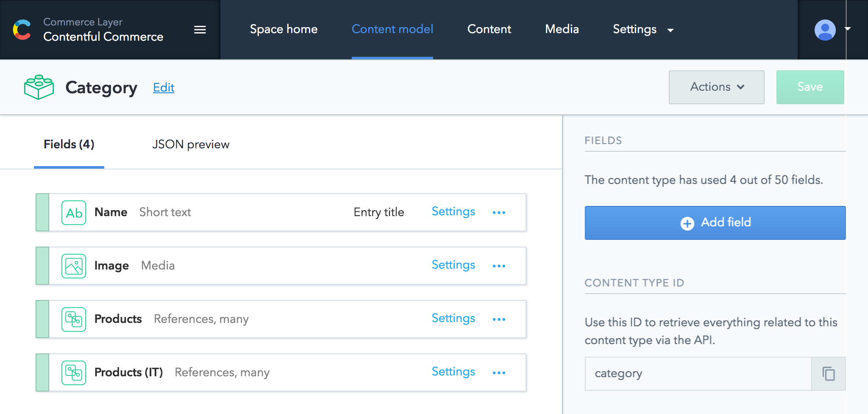Grab the Products (IT) drag handle

click(42, 373)
